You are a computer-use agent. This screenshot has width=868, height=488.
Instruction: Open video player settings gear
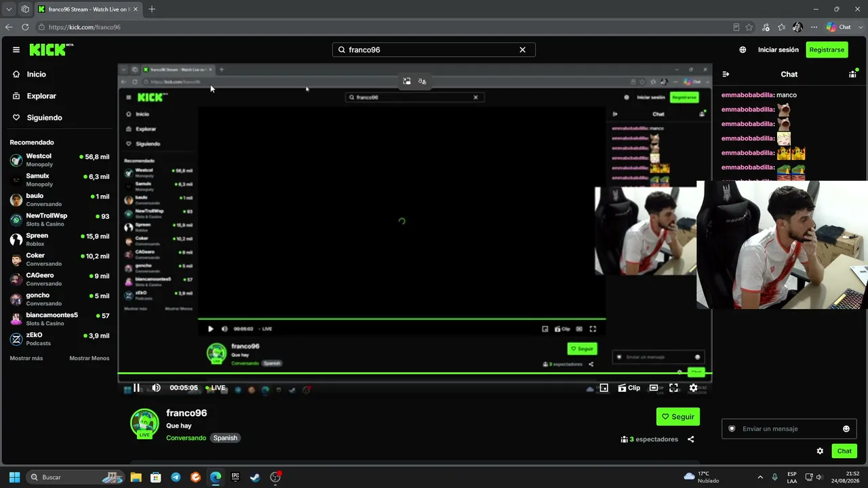tap(693, 388)
